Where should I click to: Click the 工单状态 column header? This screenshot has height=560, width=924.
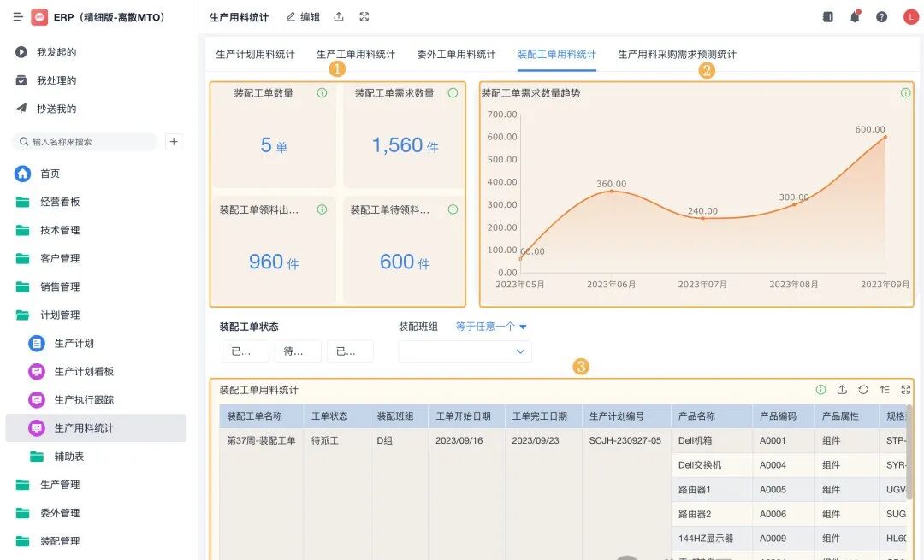point(336,416)
